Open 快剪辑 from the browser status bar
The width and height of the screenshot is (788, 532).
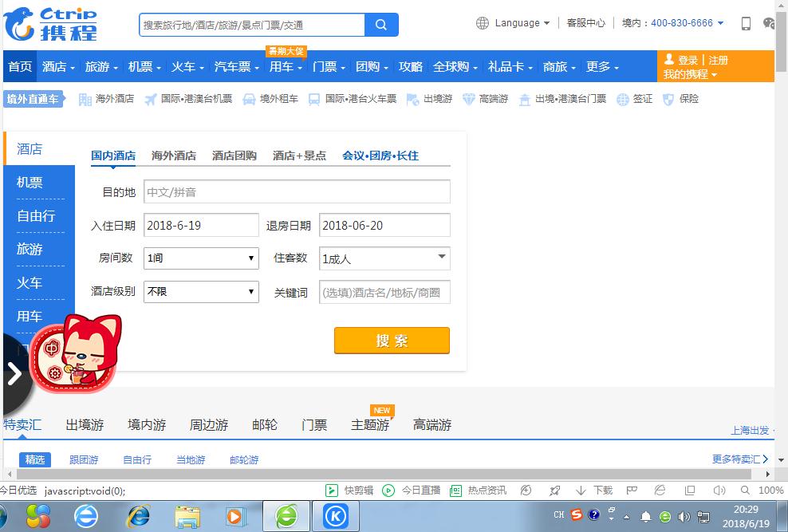pyautogui.click(x=330, y=491)
